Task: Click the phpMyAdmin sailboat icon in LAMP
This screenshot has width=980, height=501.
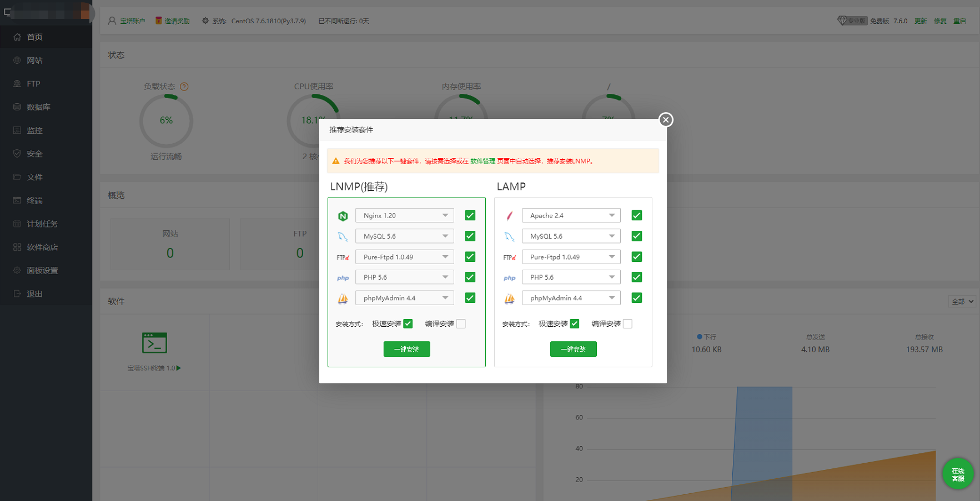Action: pyautogui.click(x=510, y=298)
